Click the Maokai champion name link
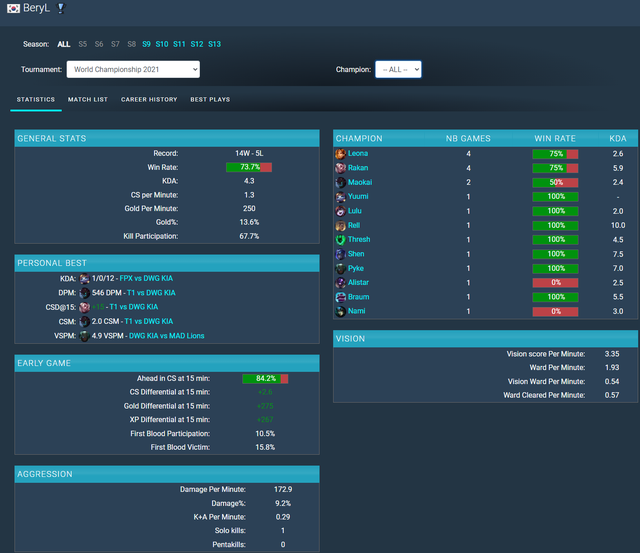Image resolution: width=640 pixels, height=553 pixels. pos(360,183)
